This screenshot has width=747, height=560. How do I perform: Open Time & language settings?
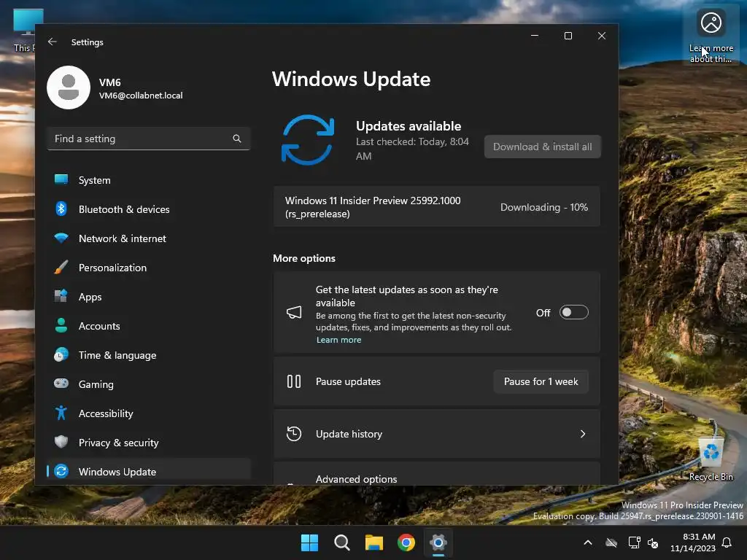coord(149,355)
